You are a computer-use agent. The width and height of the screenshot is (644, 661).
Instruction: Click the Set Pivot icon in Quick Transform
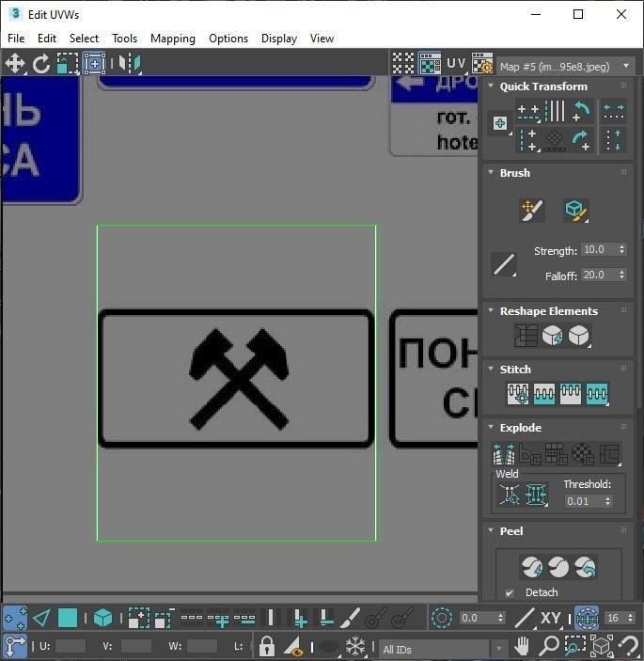(x=500, y=124)
